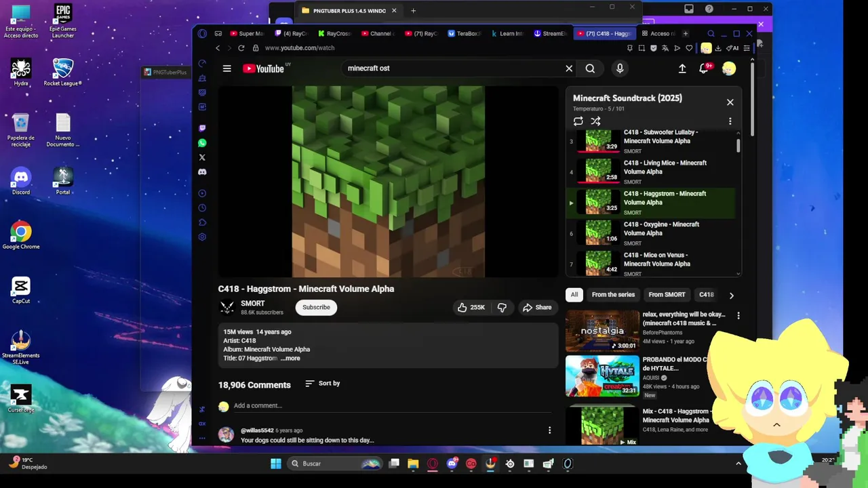Play Mice on Venus from the playlist
This screenshot has height=488, width=868.
point(651,264)
